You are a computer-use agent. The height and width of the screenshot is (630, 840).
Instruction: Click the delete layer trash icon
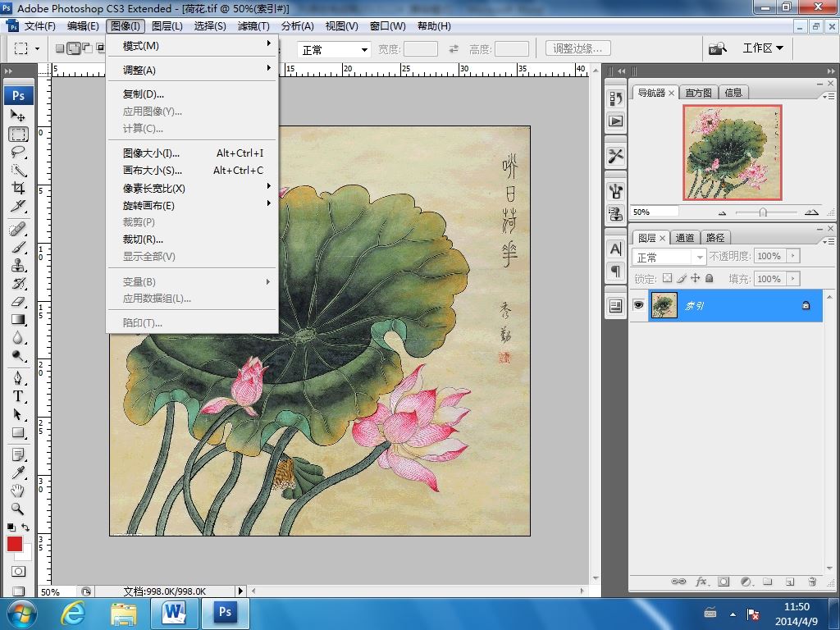click(x=812, y=582)
